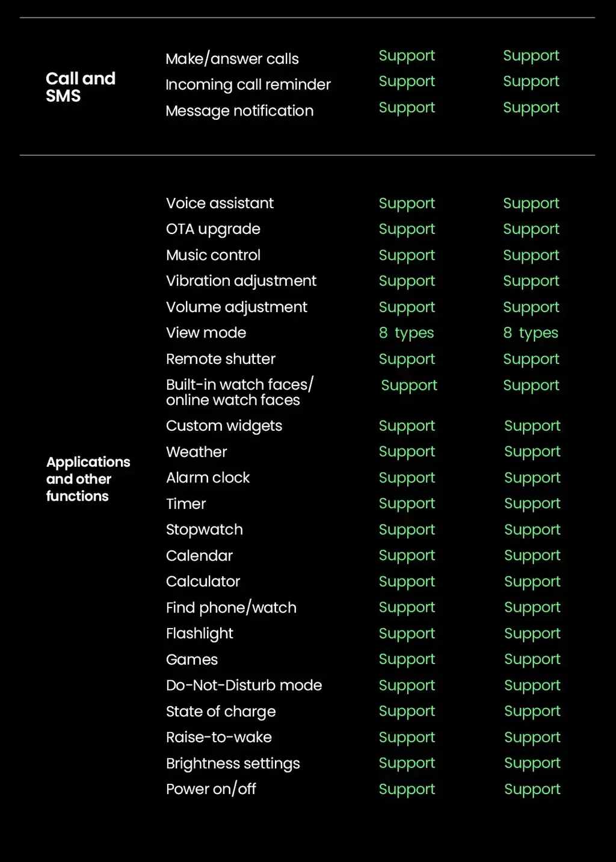Screen dimensions: 616x862
Task: Select the Flashlight feature label
Action: pos(200,633)
